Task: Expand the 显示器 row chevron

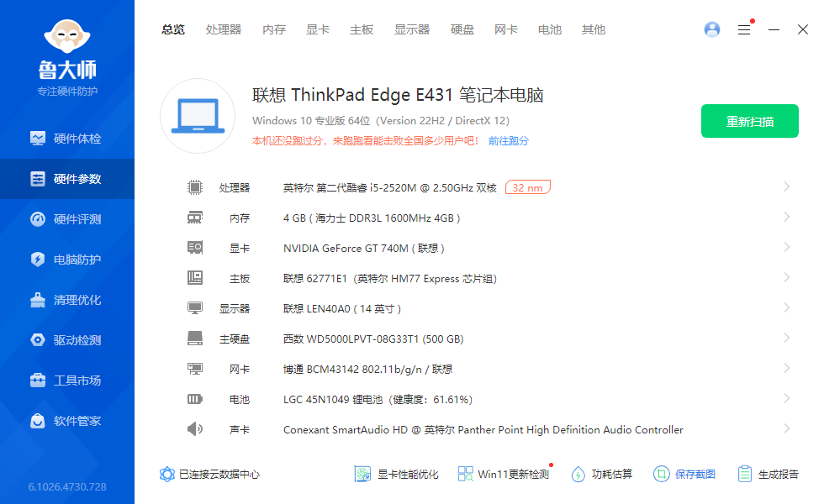Action: pos(787,307)
